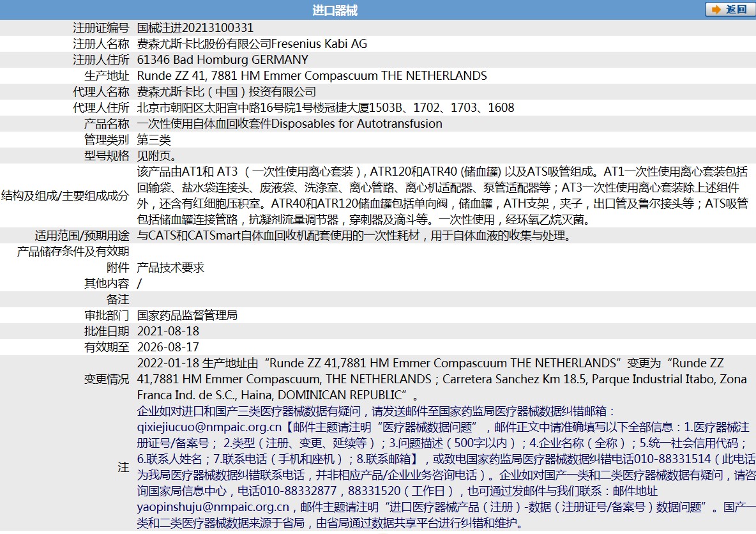756x534 pixels.
Task: Click approval department 国家药品监督管理局
Action: (187, 315)
